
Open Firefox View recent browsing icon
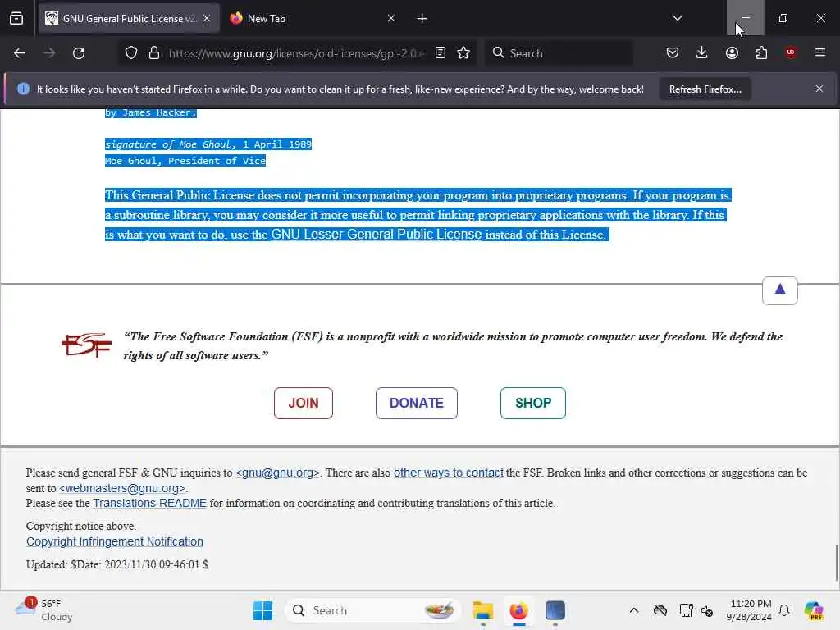pos(16,19)
